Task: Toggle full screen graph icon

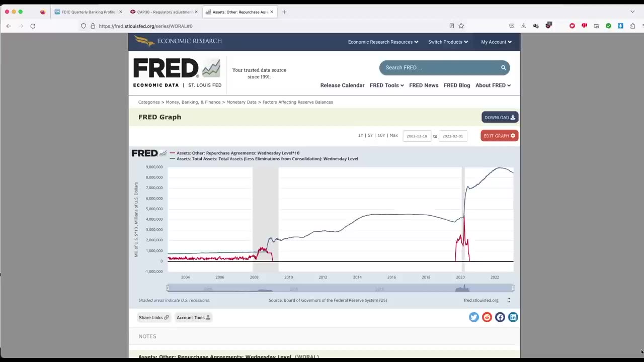Action: point(509,300)
